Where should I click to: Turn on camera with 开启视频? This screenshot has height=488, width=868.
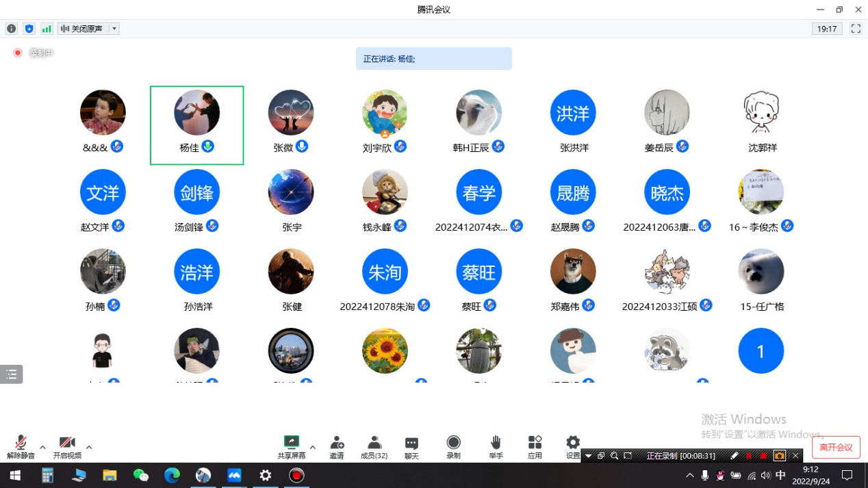[x=67, y=446]
